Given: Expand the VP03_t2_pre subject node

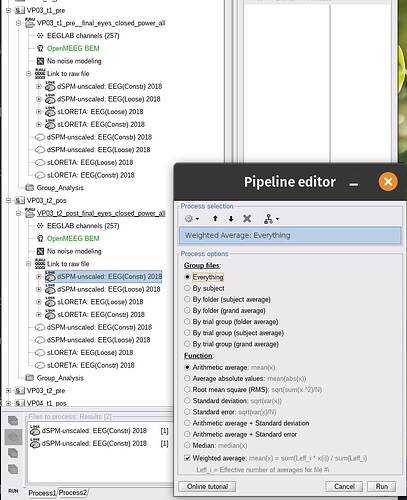Looking at the screenshot, I should (8, 391).
